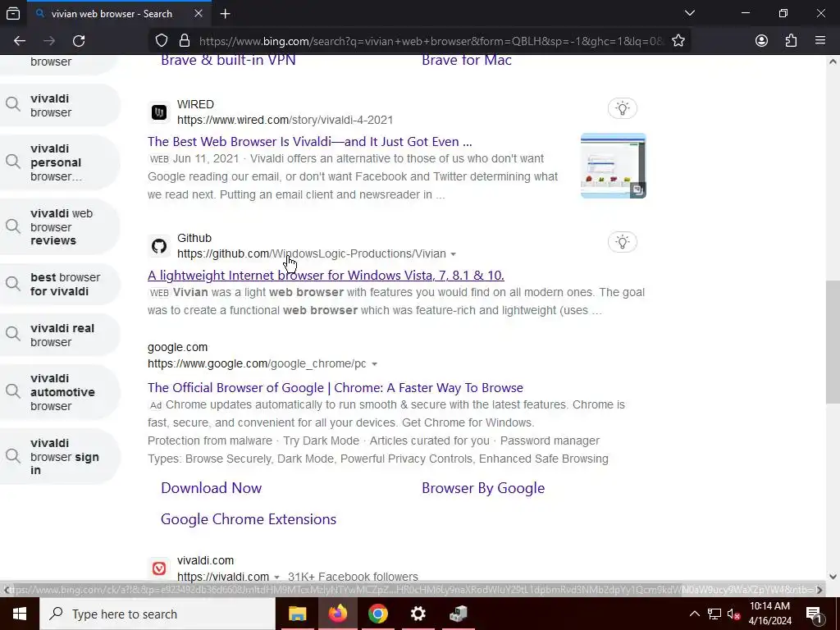Click the Browser By Google link
Image resolution: width=840 pixels, height=630 pixels.
483,488
